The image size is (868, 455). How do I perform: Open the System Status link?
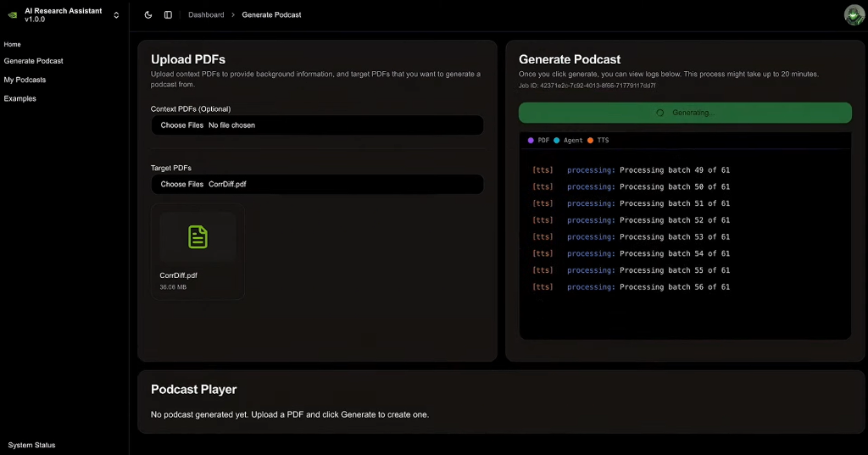click(32, 445)
